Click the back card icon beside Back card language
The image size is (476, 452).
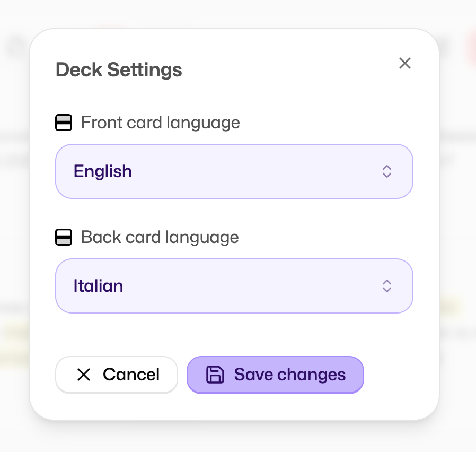tap(64, 237)
